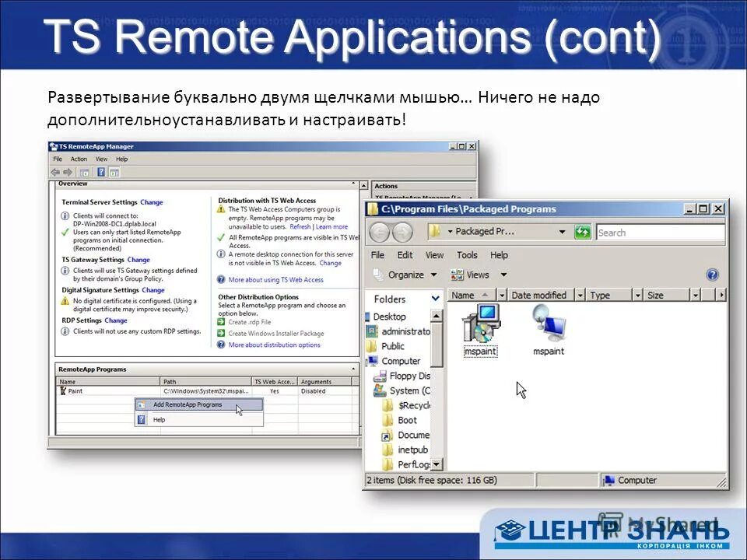
Task: Open the Action menu in TS RemoteApp Manager
Action: [79, 159]
